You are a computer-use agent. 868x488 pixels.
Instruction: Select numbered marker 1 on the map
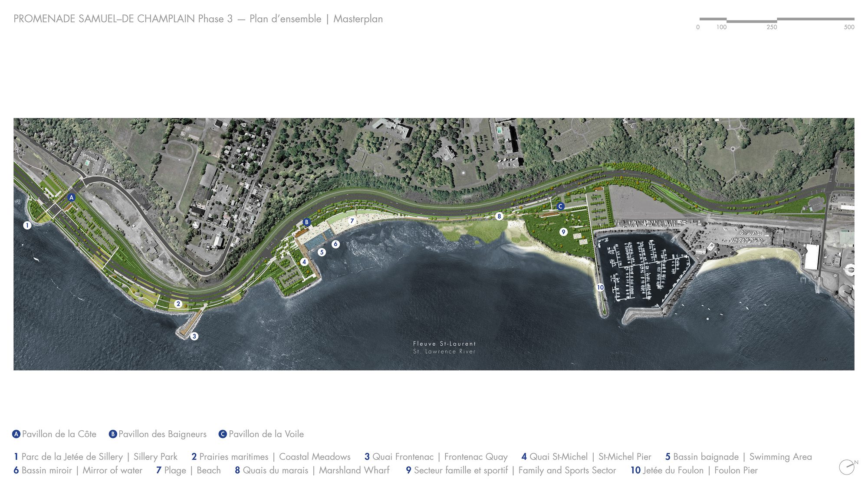click(x=27, y=226)
